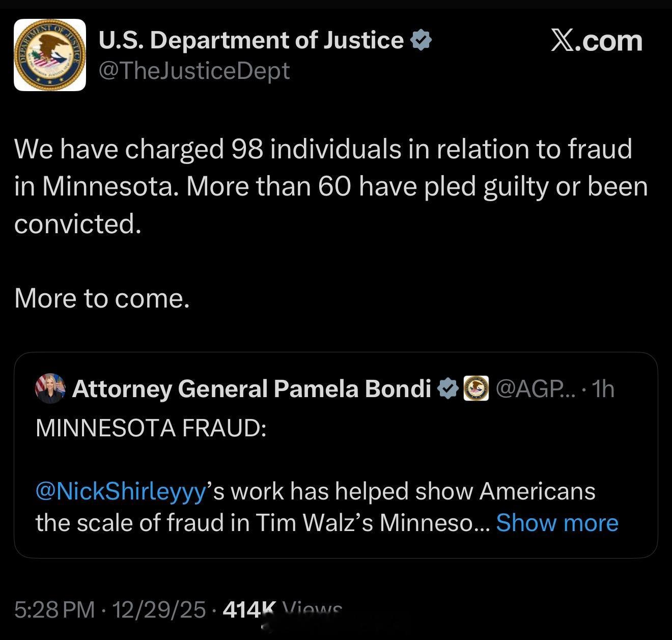This screenshot has height=640, width=672.
Task: Click the 12/29/25 post date
Action: click(159, 609)
